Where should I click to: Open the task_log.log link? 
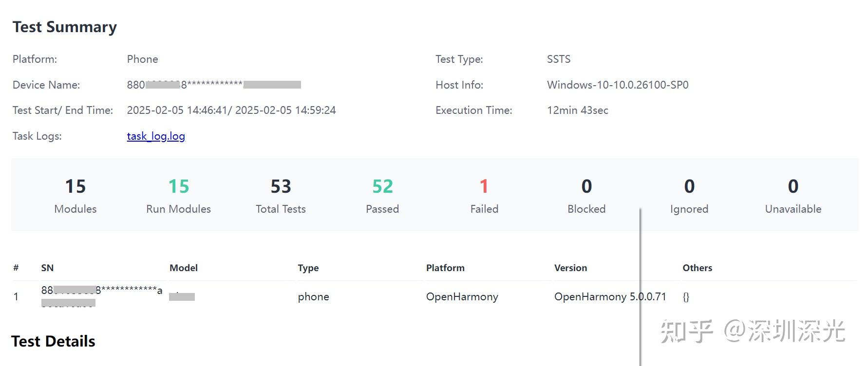(155, 136)
